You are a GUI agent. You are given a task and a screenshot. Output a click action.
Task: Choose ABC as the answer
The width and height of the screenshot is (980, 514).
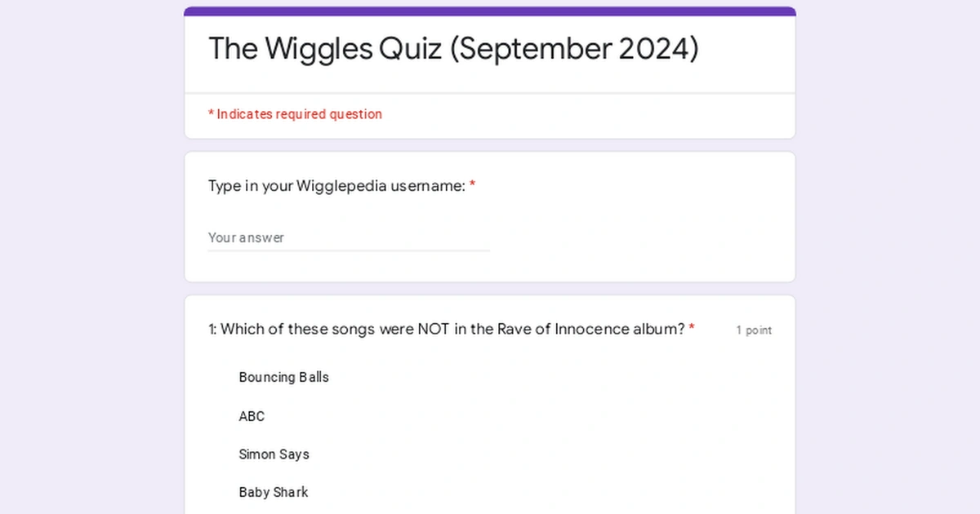tap(252, 416)
